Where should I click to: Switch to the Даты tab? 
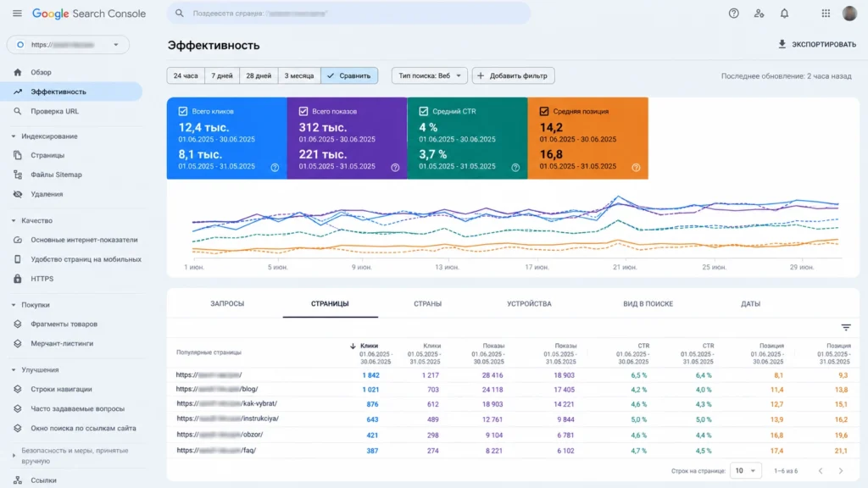pyautogui.click(x=751, y=304)
